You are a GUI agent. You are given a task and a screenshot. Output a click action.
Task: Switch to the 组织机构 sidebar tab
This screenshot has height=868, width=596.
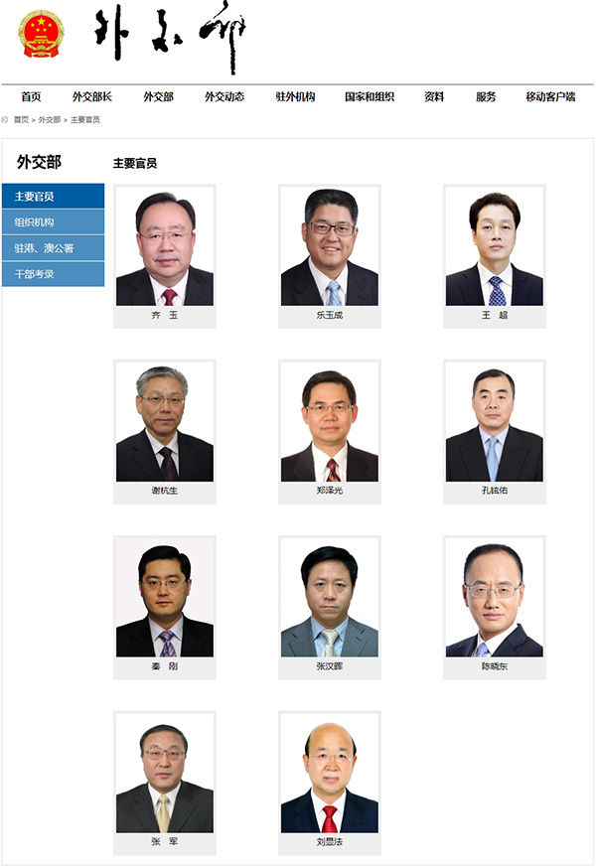54,222
